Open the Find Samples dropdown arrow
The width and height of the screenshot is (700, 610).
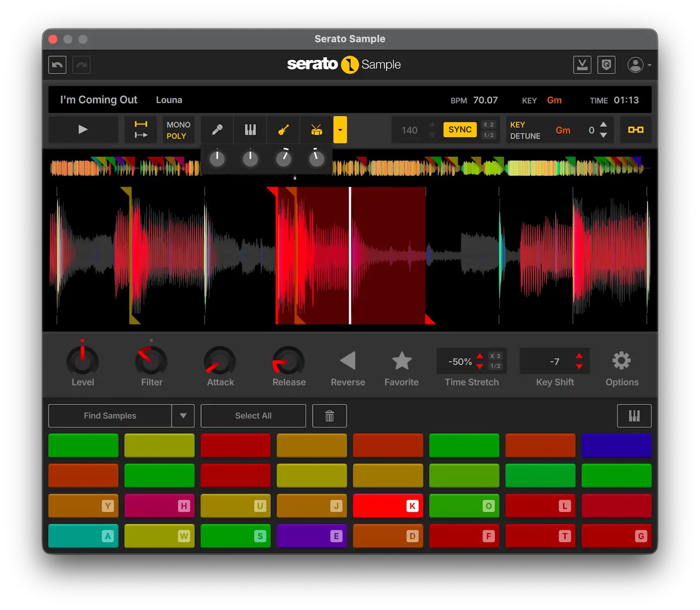coord(183,416)
